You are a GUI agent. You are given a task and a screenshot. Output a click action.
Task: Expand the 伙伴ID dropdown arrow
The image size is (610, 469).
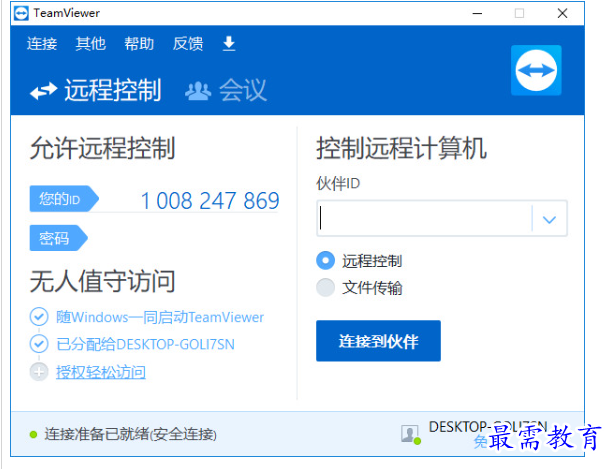coord(549,219)
